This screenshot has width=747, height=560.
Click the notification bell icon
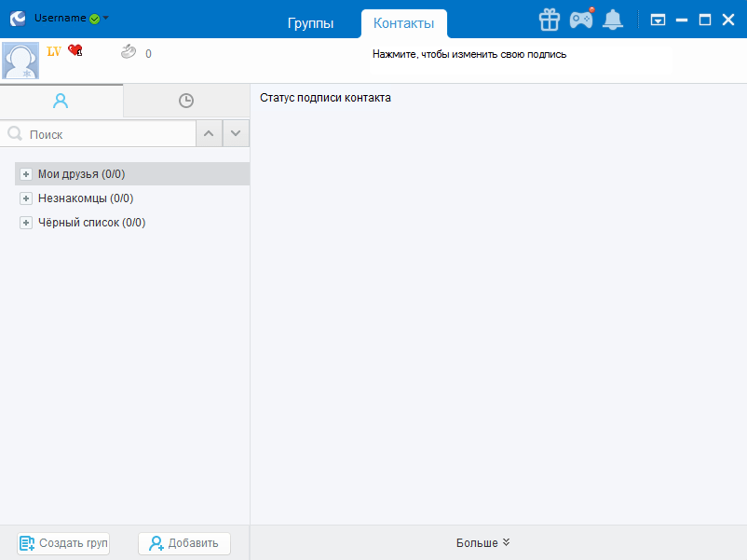[612, 20]
